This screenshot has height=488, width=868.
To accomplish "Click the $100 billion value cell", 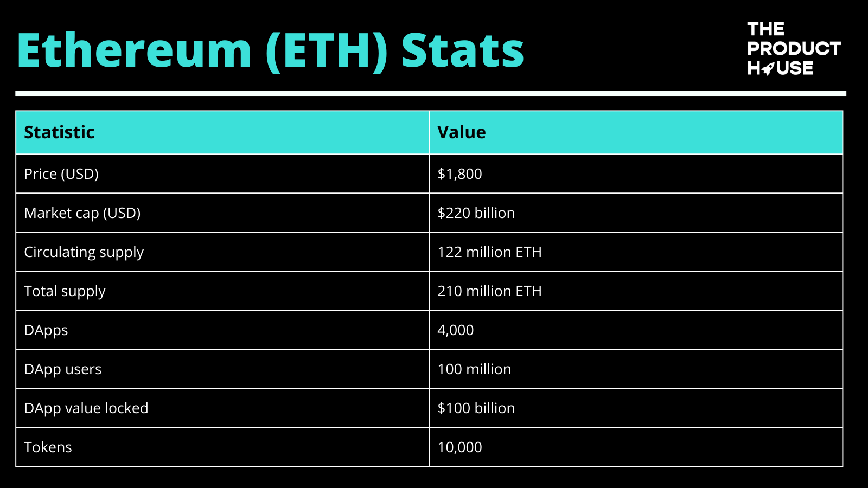I will (x=476, y=408).
